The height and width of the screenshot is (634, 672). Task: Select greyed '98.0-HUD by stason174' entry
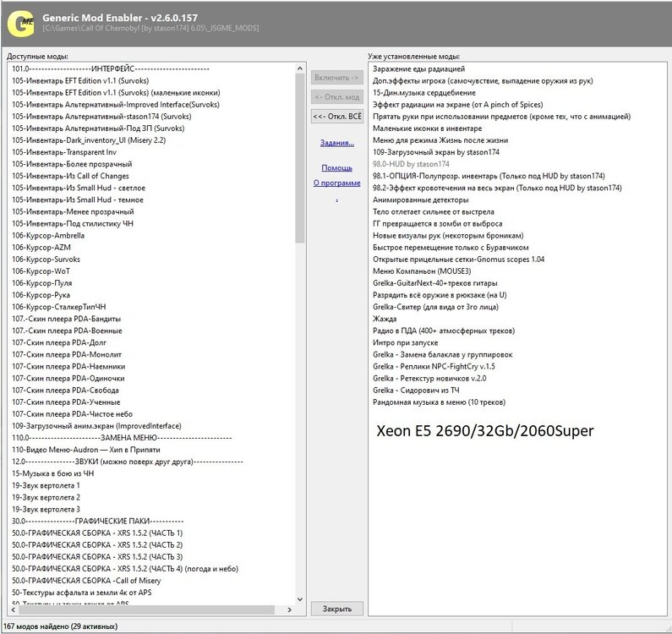pos(411,163)
